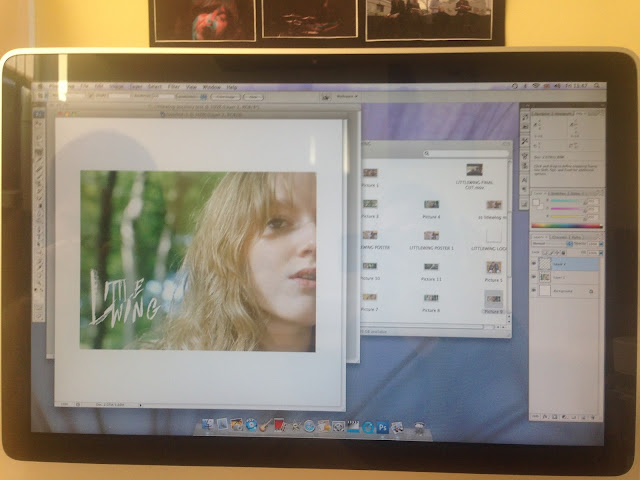Open Safari compass icon in the Dock
Screen dimensions: 640x480
tap(309, 426)
